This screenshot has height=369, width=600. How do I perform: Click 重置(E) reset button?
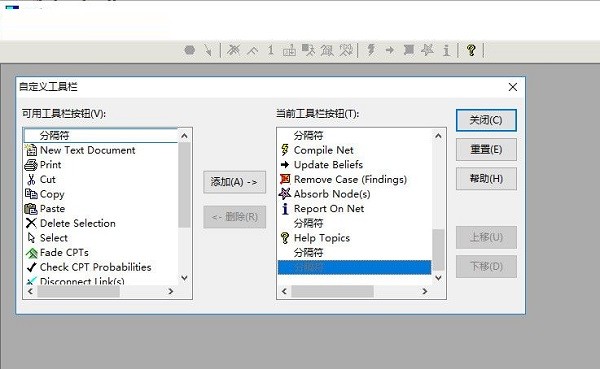486,149
